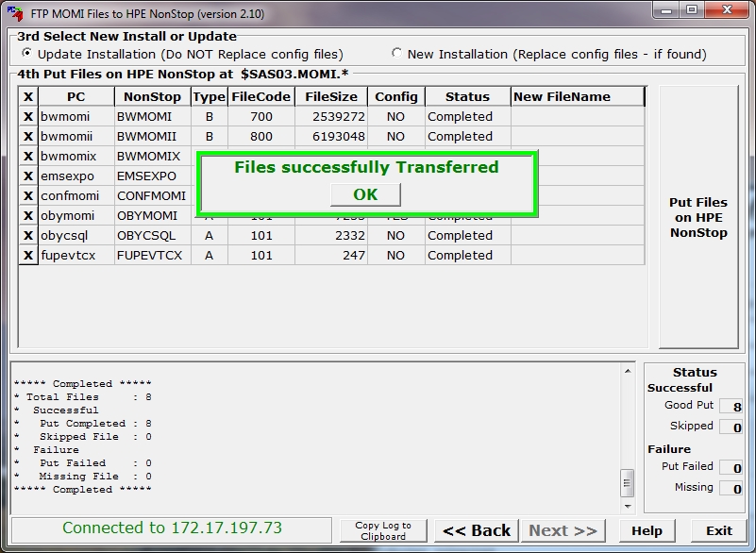The image size is (756, 553).
Task: Click the Good Put count field
Action: (731, 407)
